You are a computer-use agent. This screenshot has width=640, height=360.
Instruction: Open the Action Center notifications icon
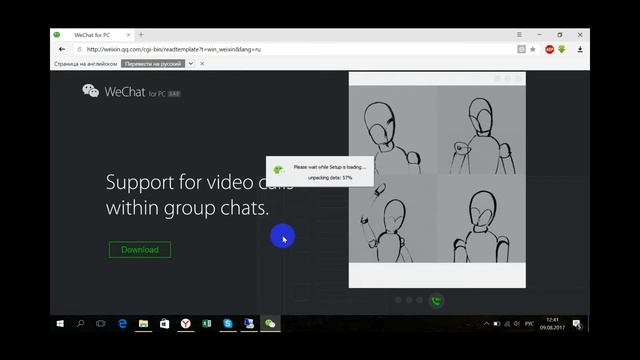click(x=577, y=324)
